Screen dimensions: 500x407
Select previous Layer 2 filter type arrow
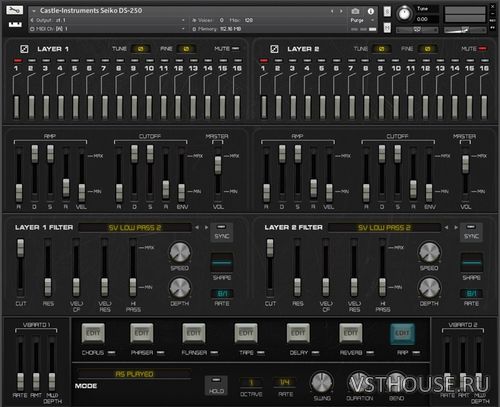pyautogui.click(x=446, y=227)
